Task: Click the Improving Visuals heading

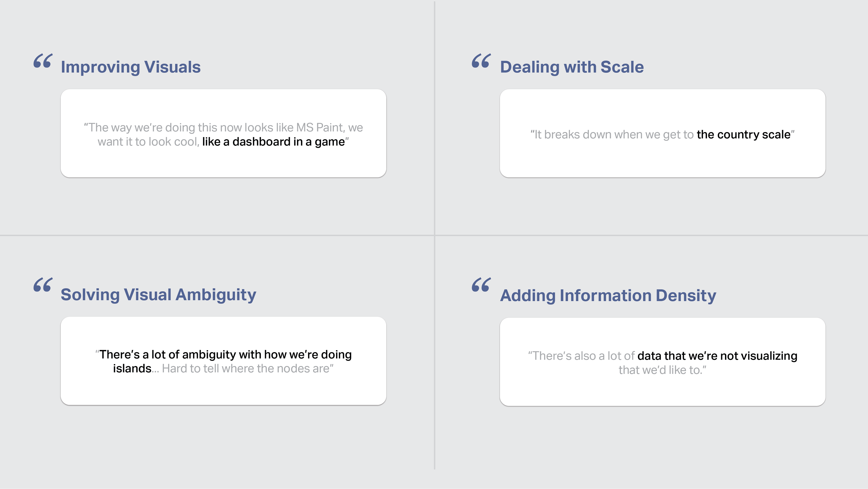Action: (131, 67)
